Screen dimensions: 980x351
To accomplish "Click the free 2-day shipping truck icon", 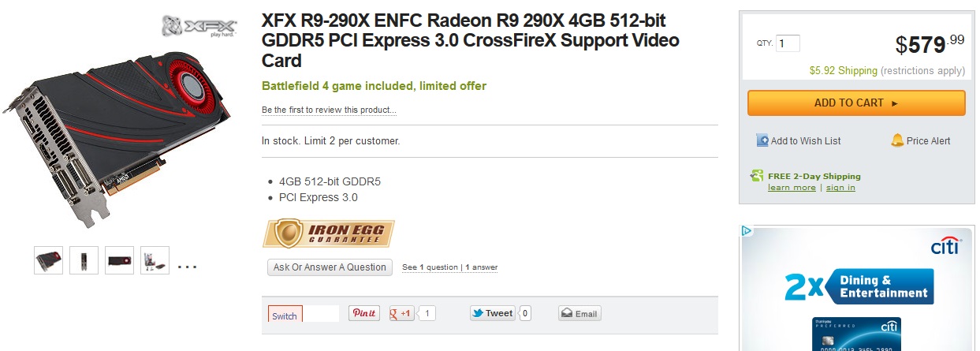I will (757, 176).
